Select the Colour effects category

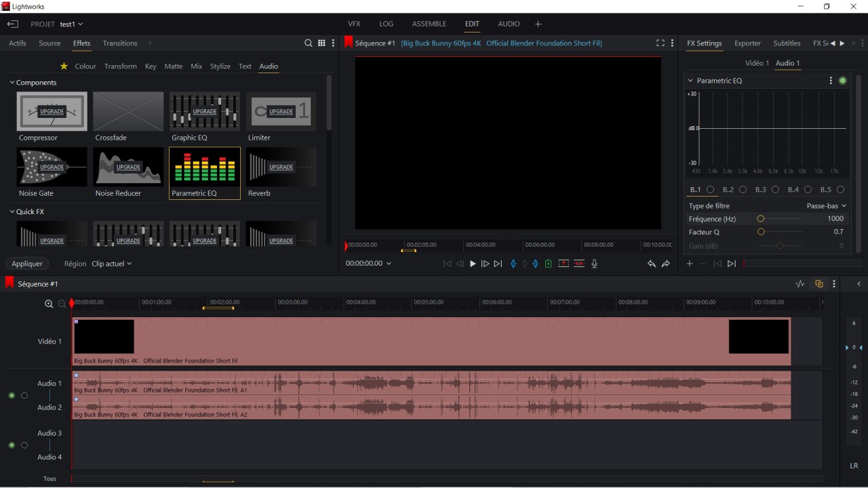click(x=85, y=66)
